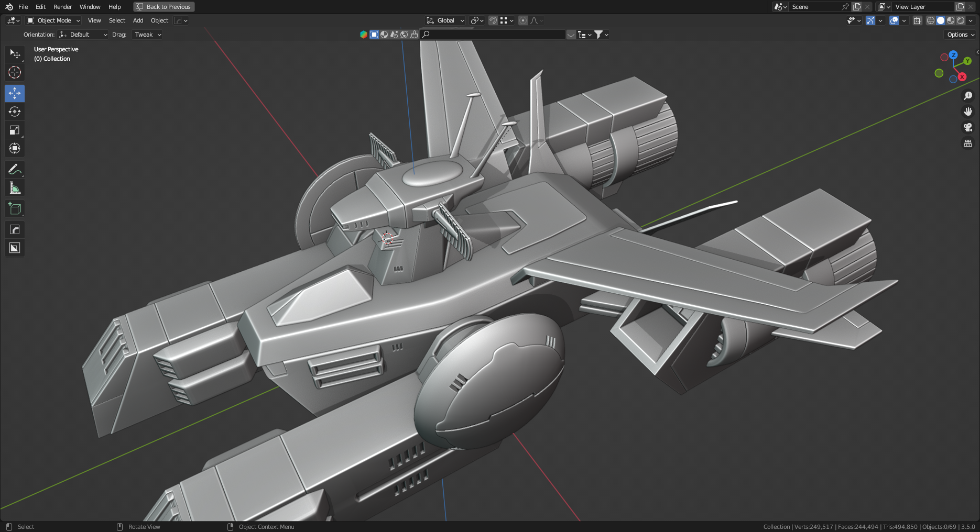Click the material sphere filter icon
This screenshot has height=532, width=980.
pos(384,35)
